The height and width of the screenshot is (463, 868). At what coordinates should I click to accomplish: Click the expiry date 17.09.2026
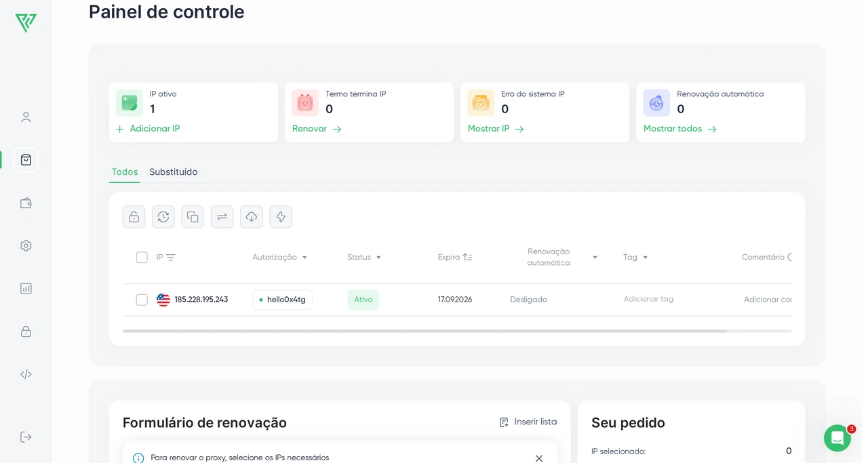coord(455,300)
